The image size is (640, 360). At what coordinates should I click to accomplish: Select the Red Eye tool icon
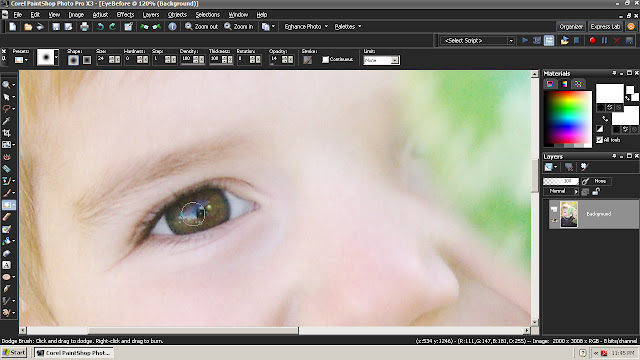pos(7,157)
